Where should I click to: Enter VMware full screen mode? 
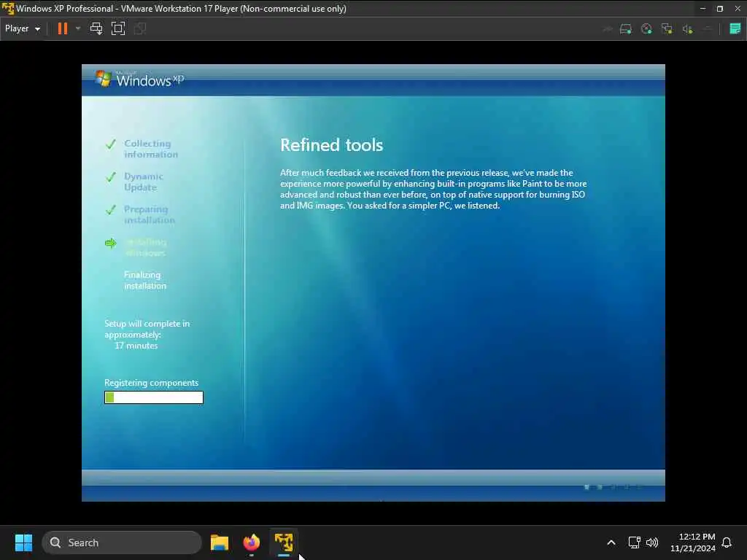point(118,28)
